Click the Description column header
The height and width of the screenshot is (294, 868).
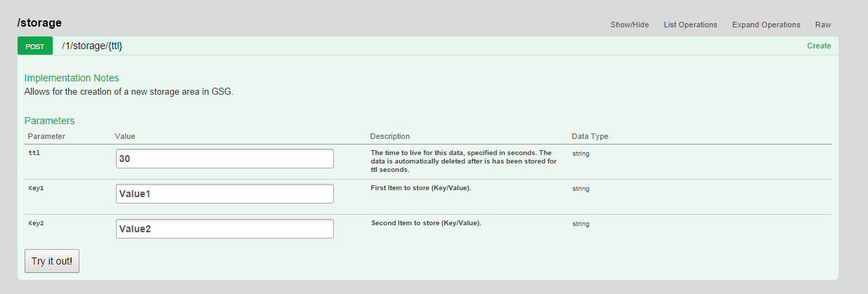coord(390,136)
